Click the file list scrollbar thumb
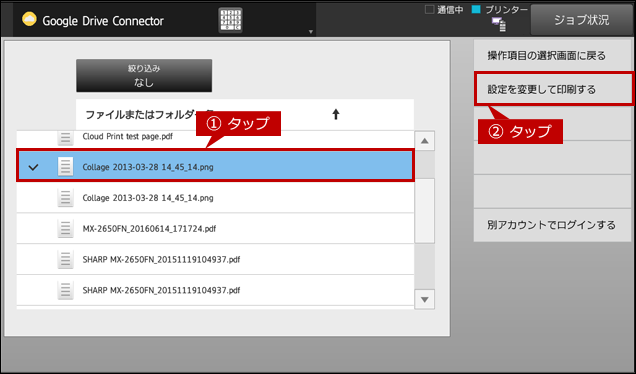The image size is (636, 374). [x=425, y=211]
